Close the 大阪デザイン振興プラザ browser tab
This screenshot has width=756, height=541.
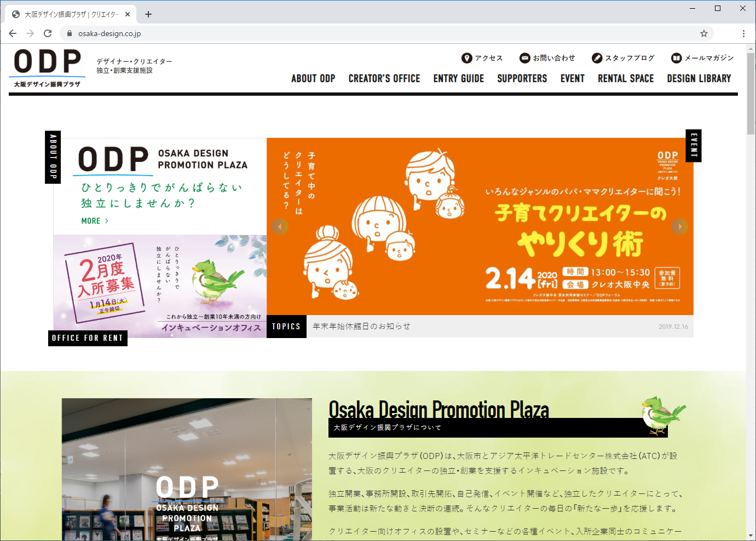pyautogui.click(x=128, y=14)
